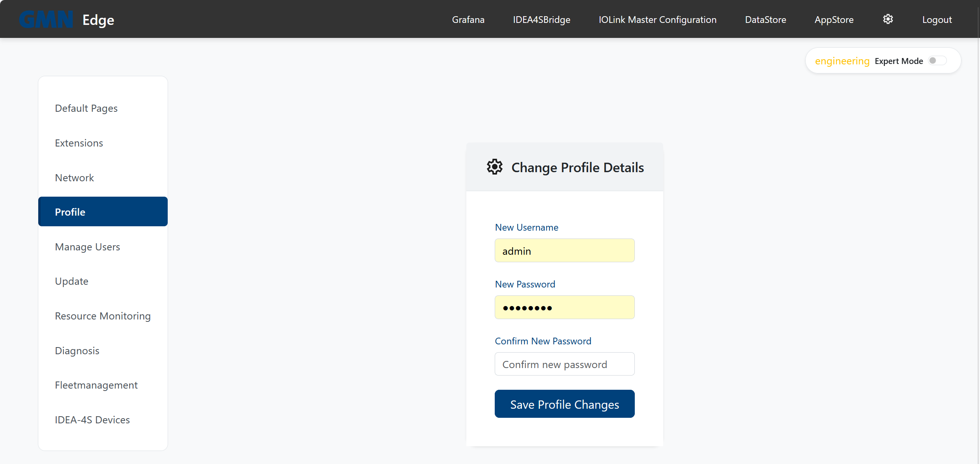Open settings via the gear icon in navbar
Viewport: 980px width, 464px height.
point(888,19)
